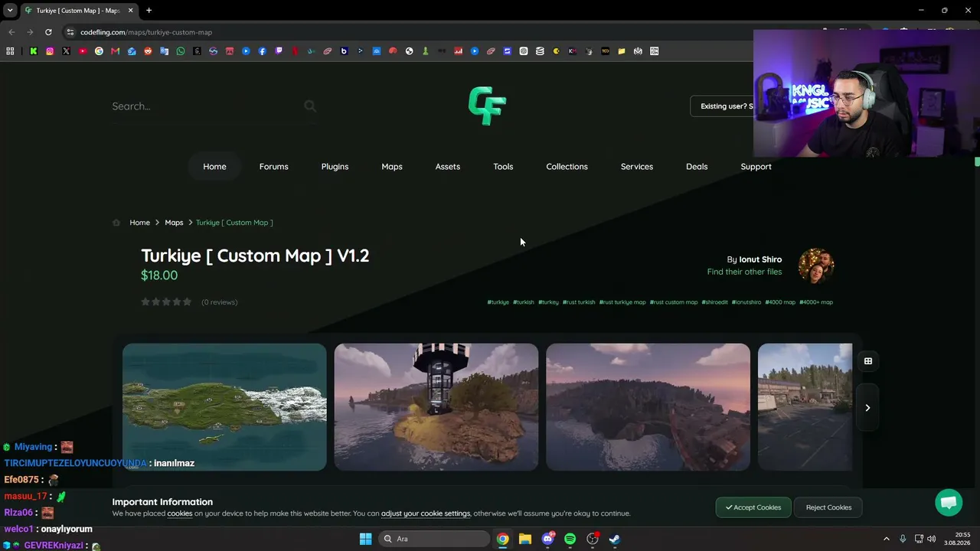Screen dimensions: 980x551
Task: Open the Tools menu item
Action: [503, 167]
